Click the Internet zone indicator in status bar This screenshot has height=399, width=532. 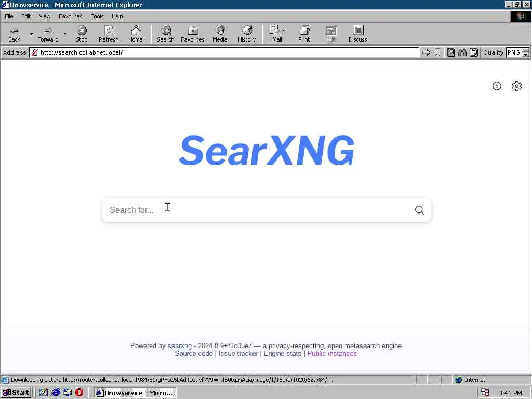tap(470, 380)
